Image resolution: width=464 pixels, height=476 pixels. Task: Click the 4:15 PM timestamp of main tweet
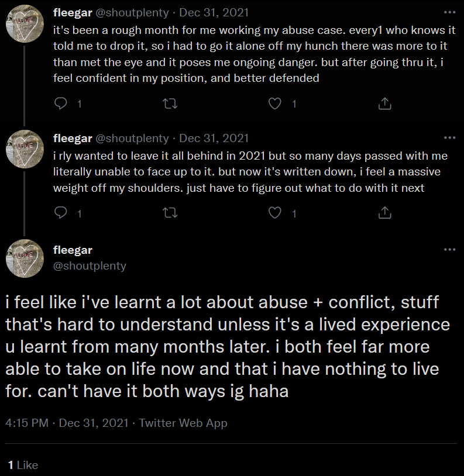(27, 423)
